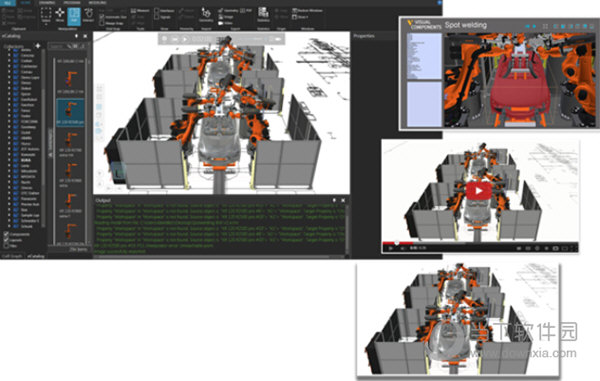
Task: Uncheck Components filter in eCatalog
Action: (6, 234)
